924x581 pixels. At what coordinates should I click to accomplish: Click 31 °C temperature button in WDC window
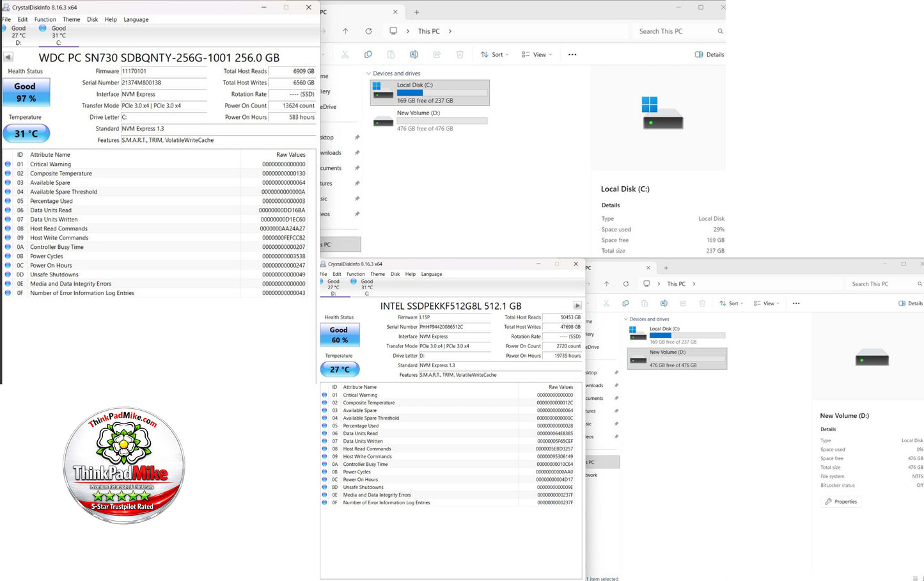click(26, 133)
